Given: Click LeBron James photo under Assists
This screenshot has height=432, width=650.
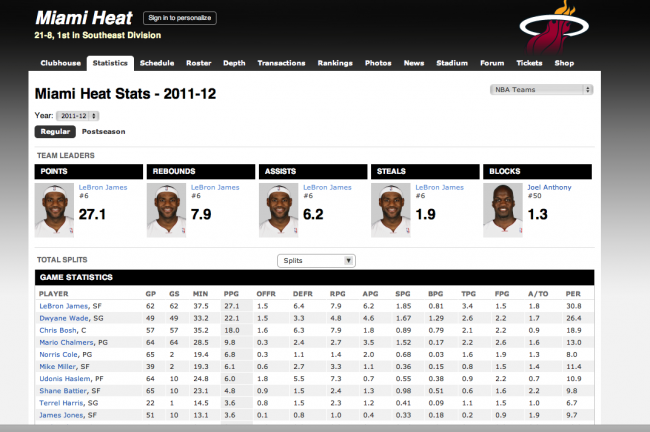Looking at the screenshot, I should (x=279, y=210).
